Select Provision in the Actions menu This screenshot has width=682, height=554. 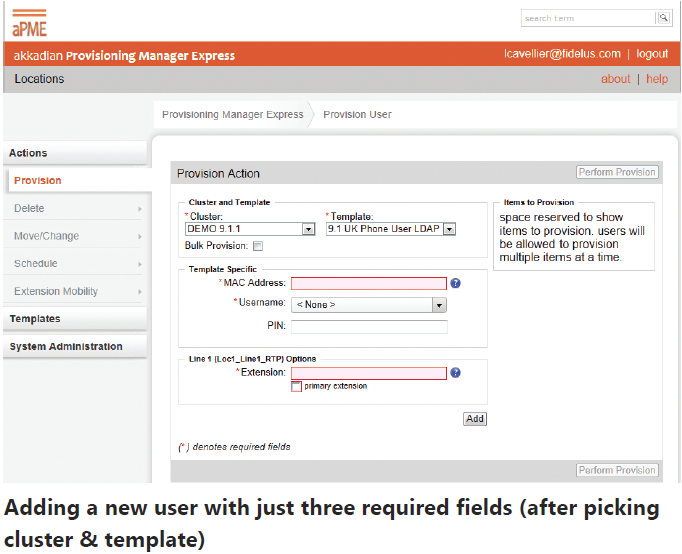pyautogui.click(x=38, y=180)
